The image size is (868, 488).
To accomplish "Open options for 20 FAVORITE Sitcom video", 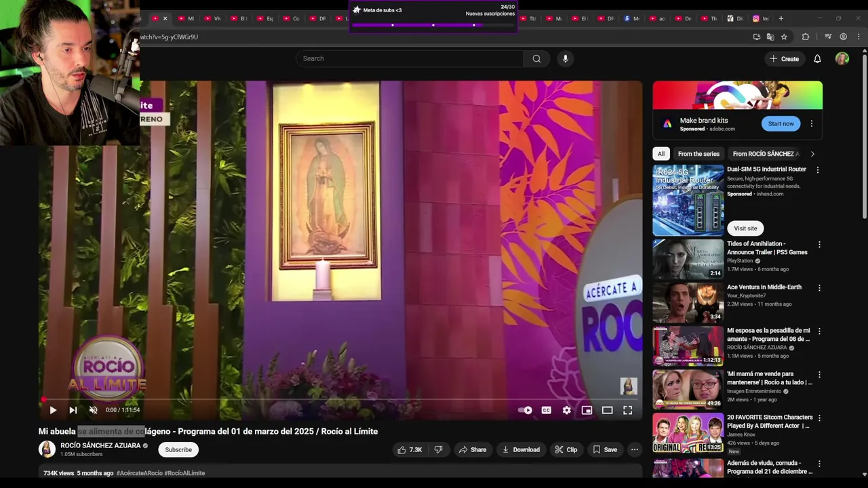I will tap(819, 418).
